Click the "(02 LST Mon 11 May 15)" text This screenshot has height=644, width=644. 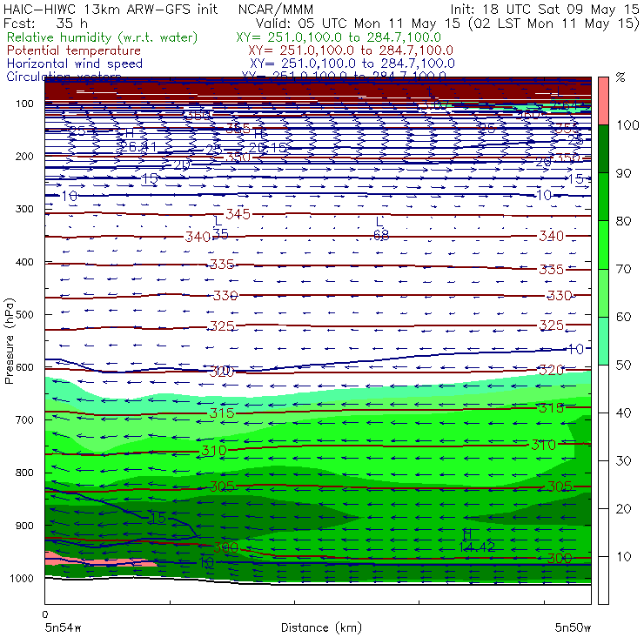point(553,23)
